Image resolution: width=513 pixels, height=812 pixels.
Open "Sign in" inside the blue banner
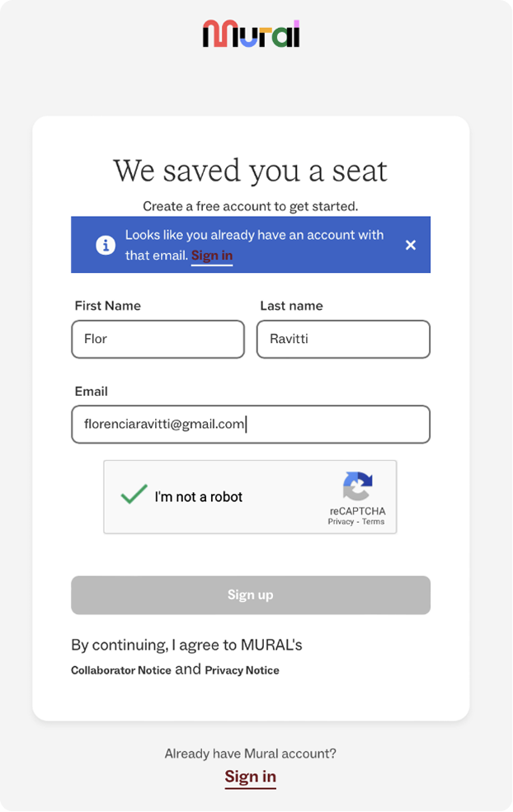coord(212,256)
